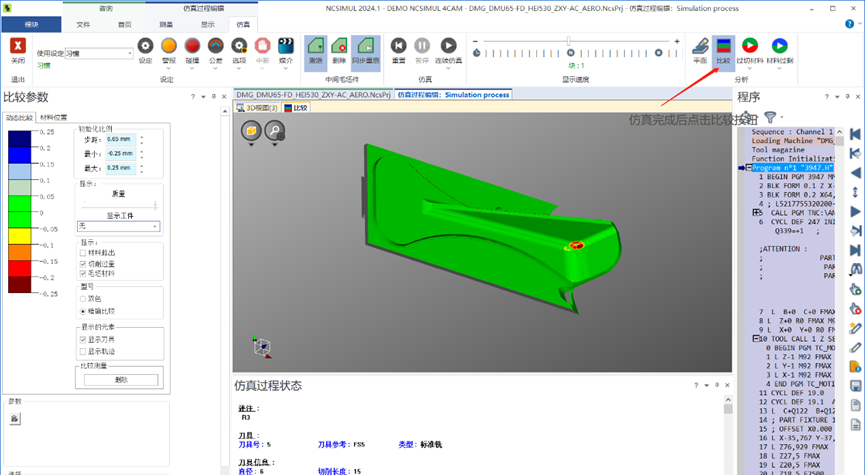This screenshot has height=475, width=865.
Task: Switch to the 材料位置 tab
Action: tap(54, 118)
